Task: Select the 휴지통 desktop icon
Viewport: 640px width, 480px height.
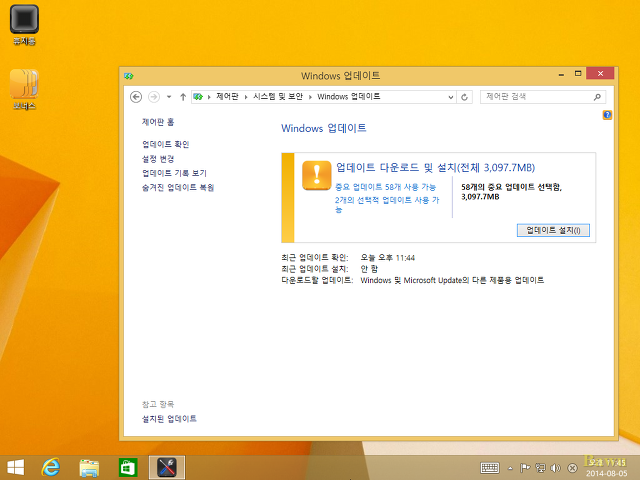Action: click(24, 25)
